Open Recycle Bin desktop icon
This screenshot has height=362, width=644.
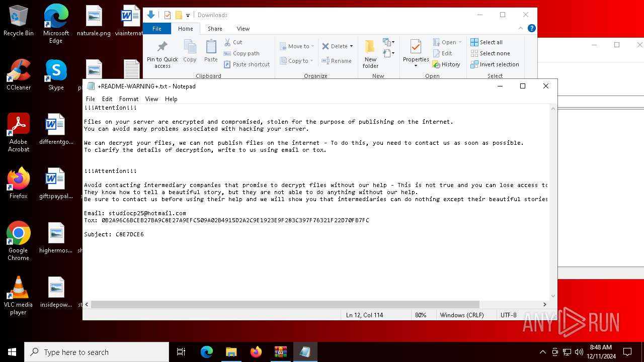tap(19, 21)
